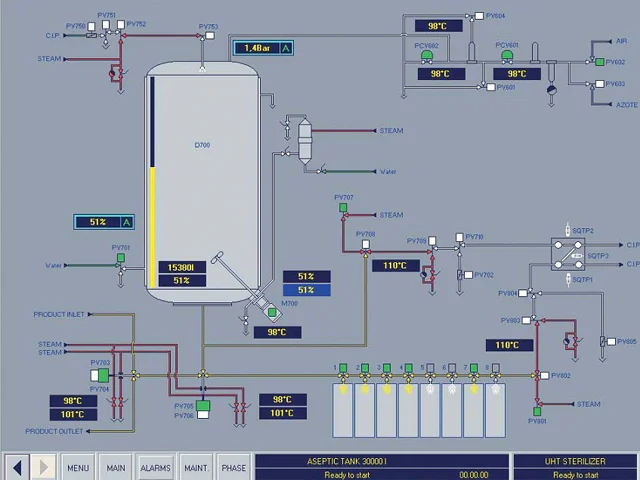Click the SQTP1 sensor symbol

568,280
